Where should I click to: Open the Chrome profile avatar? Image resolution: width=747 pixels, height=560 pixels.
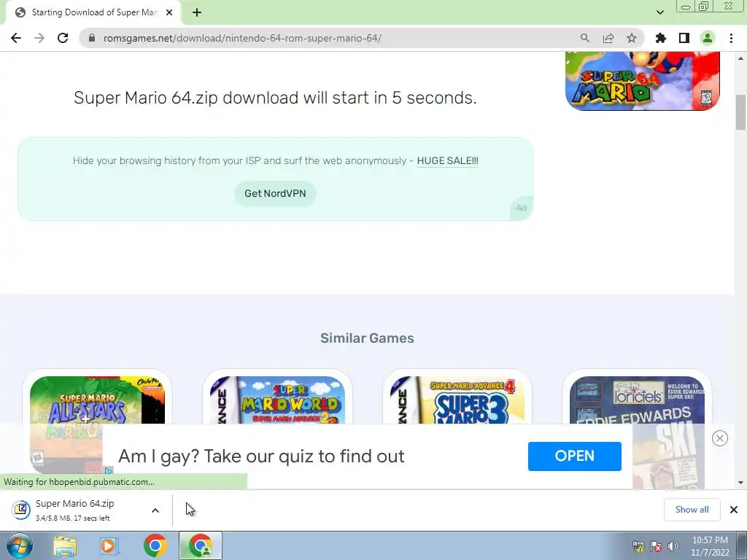tap(708, 38)
